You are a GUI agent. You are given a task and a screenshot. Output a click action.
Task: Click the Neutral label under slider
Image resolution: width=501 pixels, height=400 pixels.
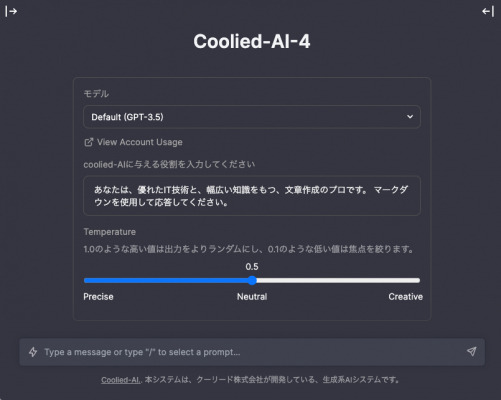point(252,297)
